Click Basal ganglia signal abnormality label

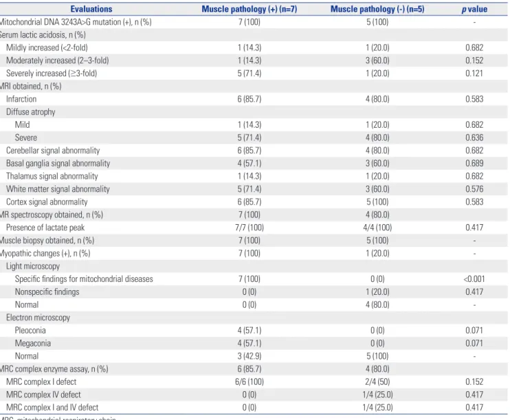(x=58, y=164)
